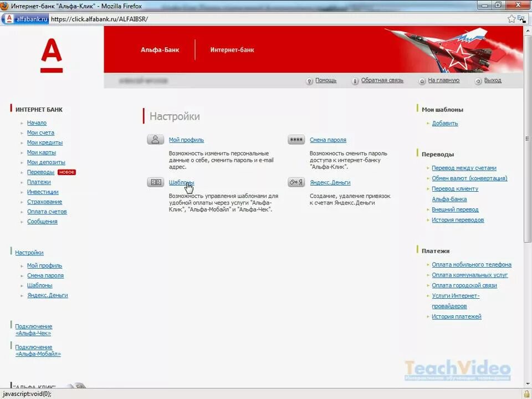532x399 pixels.
Task: Open Обмен валют (конвертация) link
Action: tap(469, 178)
